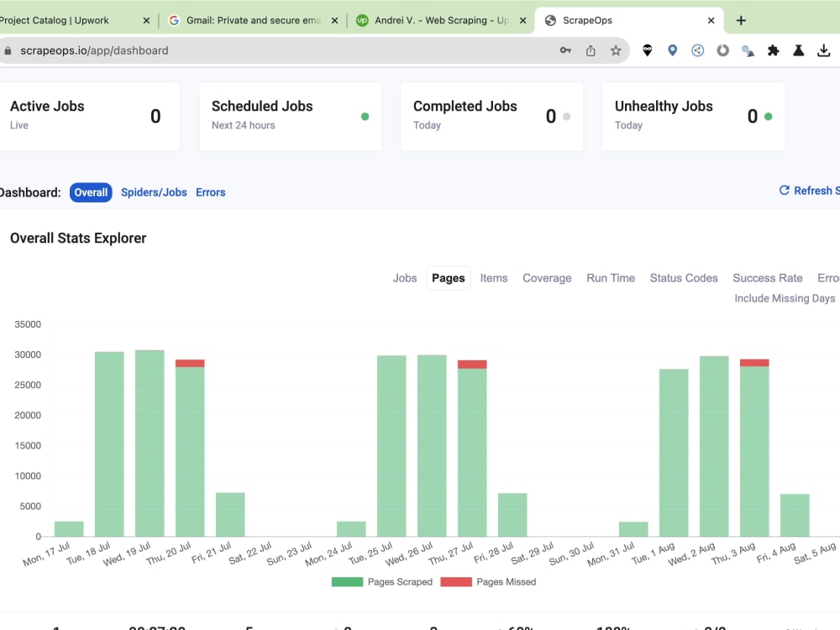Switch to the Spiders/Jobs dashboard tab

(x=154, y=192)
